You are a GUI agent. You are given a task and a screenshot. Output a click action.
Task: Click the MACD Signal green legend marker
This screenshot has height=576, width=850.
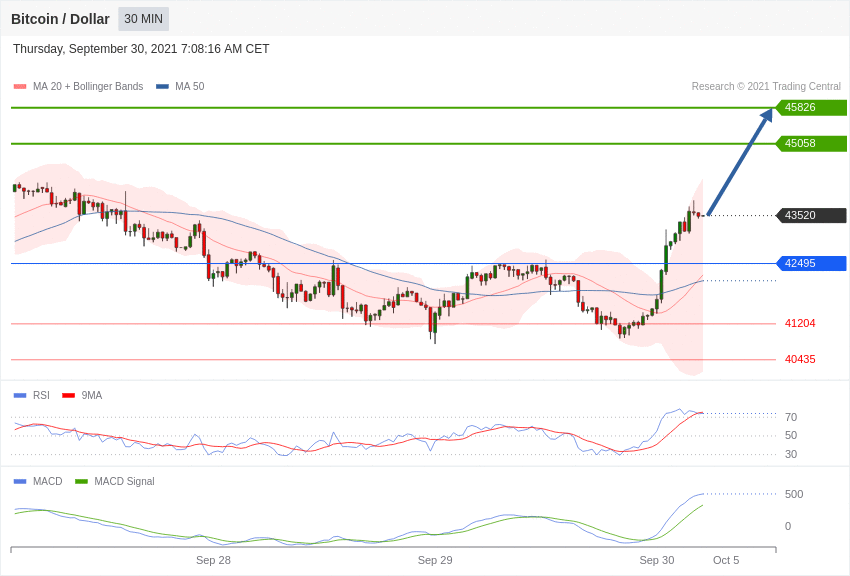(x=81, y=481)
